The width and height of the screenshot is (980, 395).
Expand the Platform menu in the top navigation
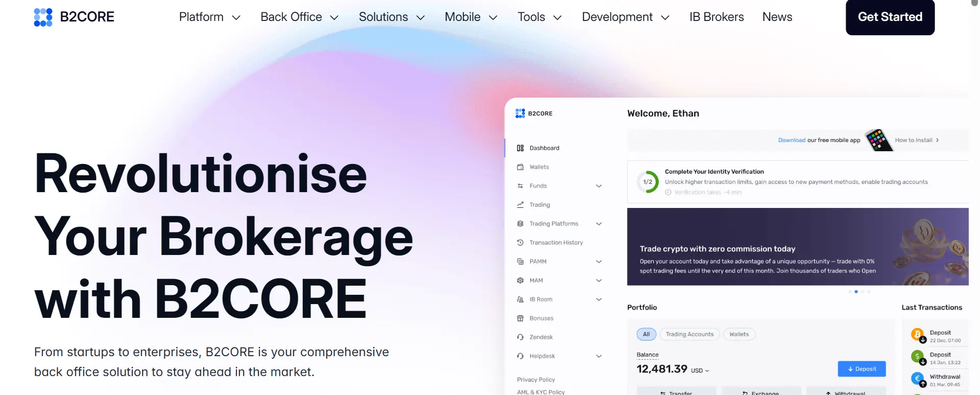point(210,17)
